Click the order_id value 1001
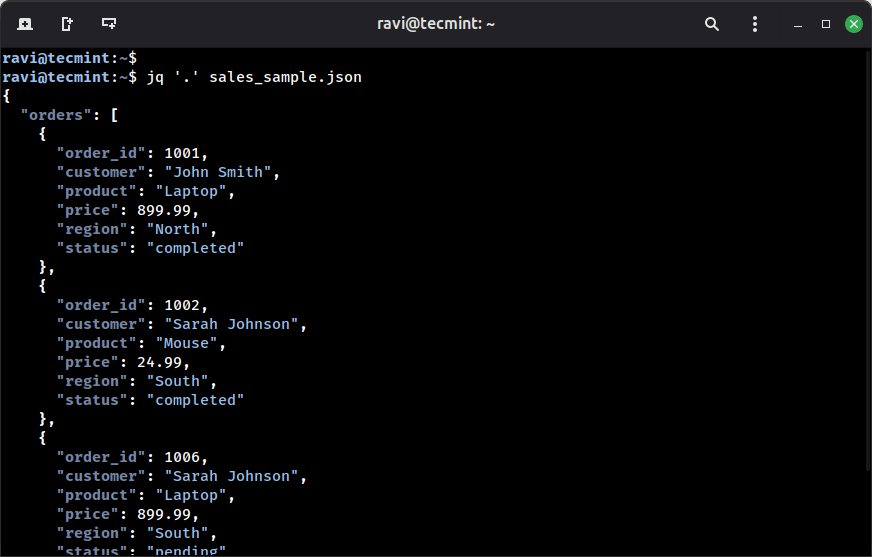872x557 pixels. 185,153
